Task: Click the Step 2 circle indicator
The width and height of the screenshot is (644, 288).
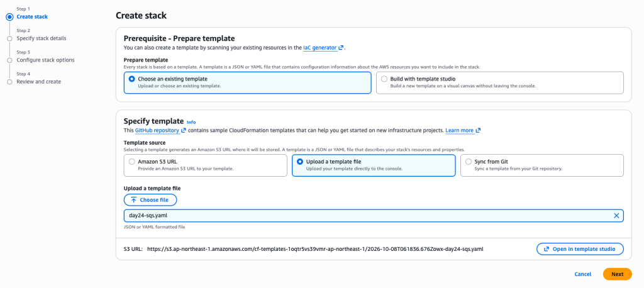Action: 9,38
